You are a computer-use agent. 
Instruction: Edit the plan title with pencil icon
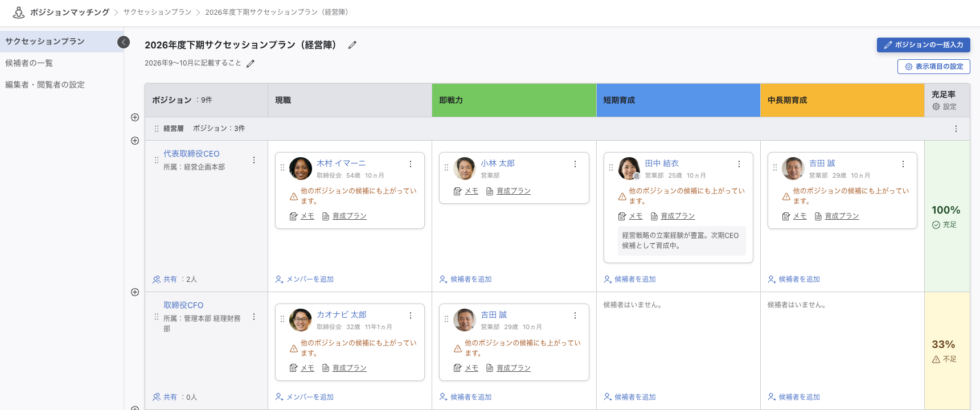(352, 45)
